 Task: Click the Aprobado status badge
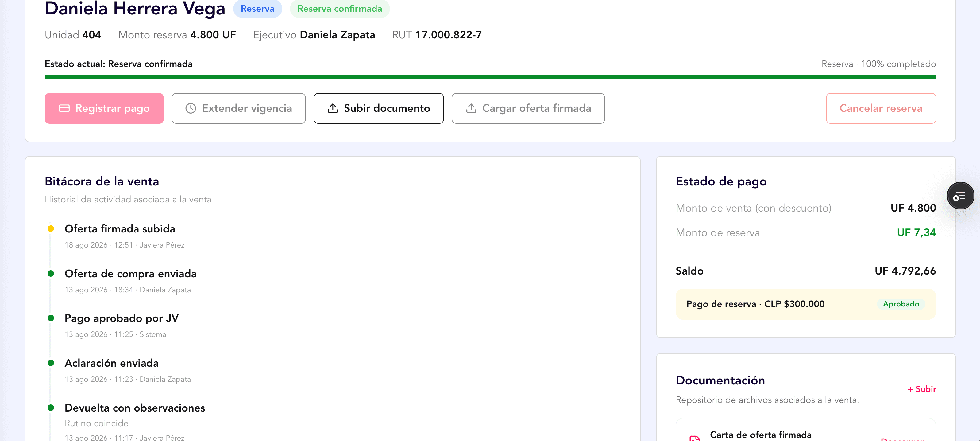pyautogui.click(x=901, y=304)
